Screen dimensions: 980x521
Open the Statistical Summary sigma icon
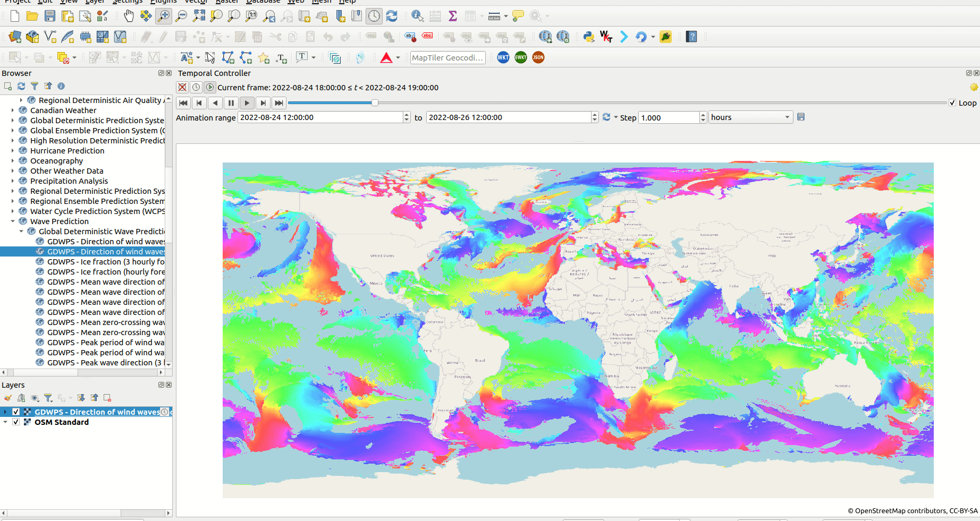pos(453,16)
